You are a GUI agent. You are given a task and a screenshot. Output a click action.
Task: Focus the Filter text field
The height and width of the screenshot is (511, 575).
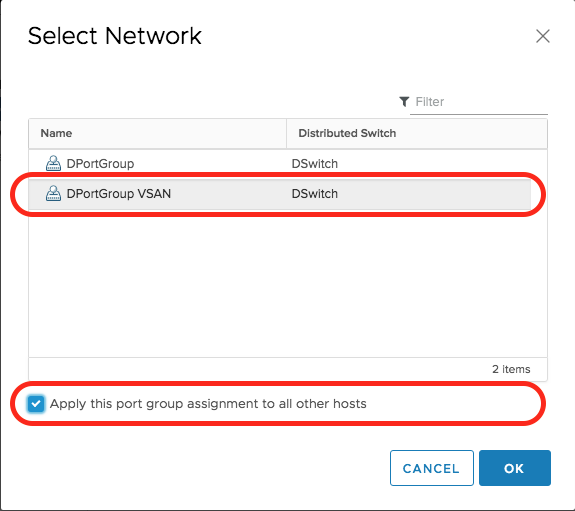click(x=480, y=102)
